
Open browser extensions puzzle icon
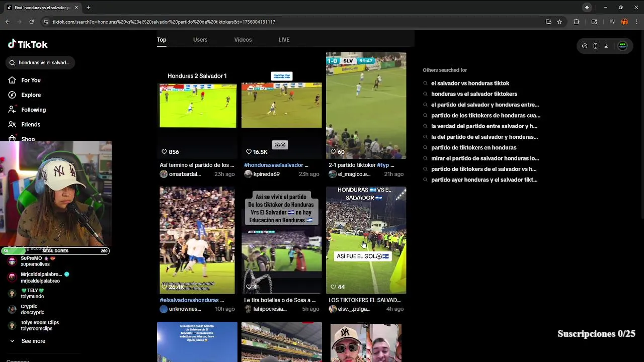577,22
